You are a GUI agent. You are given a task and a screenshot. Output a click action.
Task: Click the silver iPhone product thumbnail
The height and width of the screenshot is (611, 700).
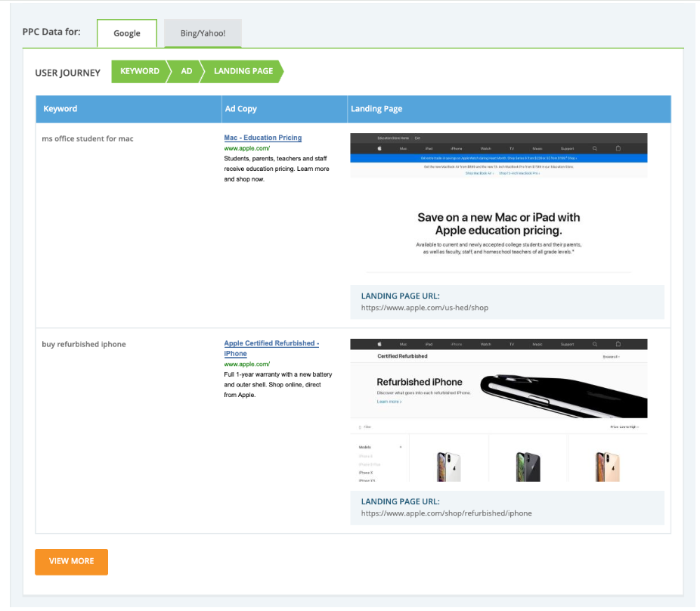coord(448,466)
